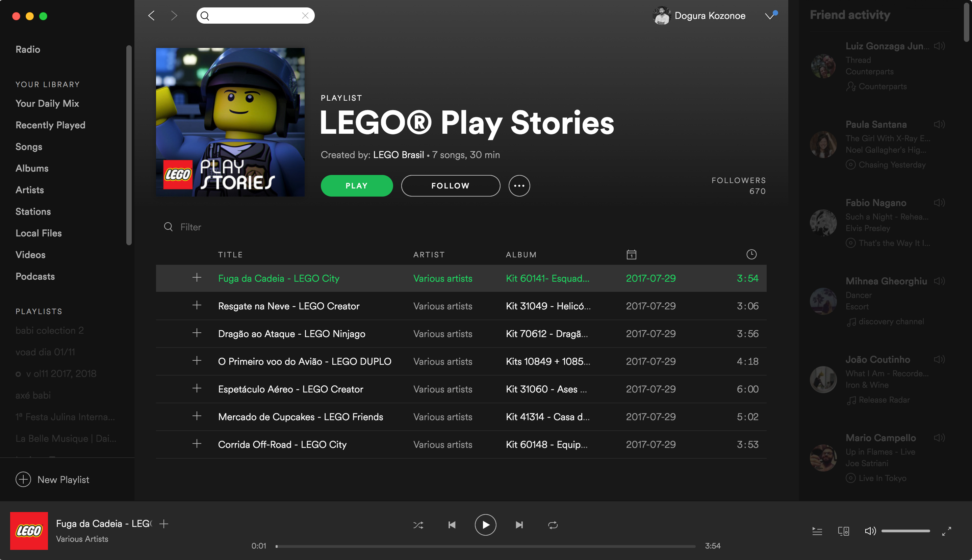Screen dimensions: 972x560
Task: Sort by the TITLE column header
Action: click(230, 255)
